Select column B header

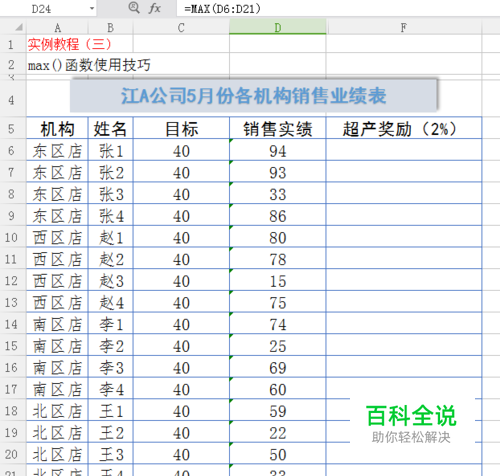111,27
